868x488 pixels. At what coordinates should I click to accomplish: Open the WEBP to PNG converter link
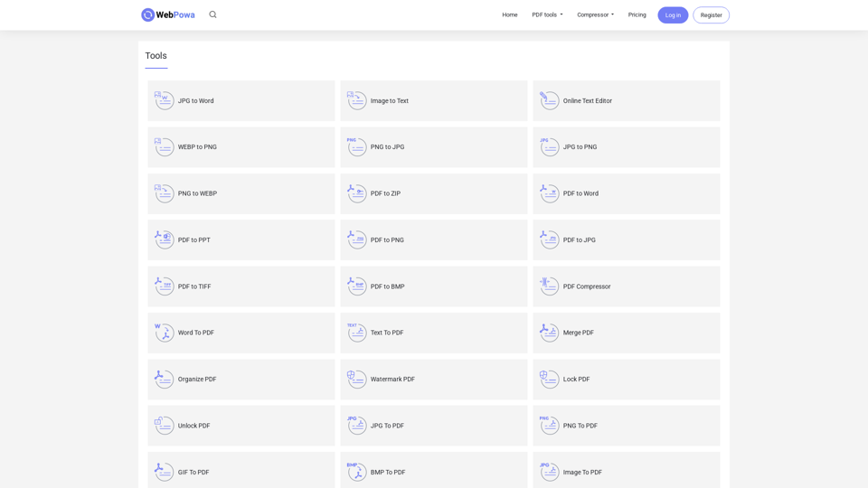[x=197, y=147]
